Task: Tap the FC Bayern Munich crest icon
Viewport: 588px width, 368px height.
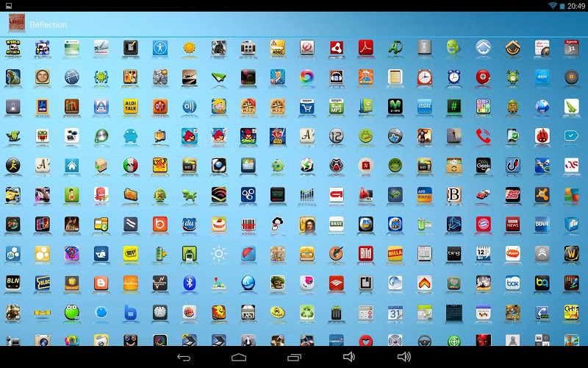Action: (x=483, y=224)
